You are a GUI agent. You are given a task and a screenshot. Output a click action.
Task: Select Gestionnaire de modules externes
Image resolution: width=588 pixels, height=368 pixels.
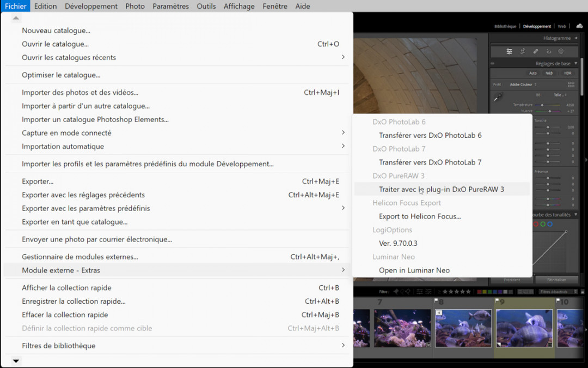click(x=176, y=257)
